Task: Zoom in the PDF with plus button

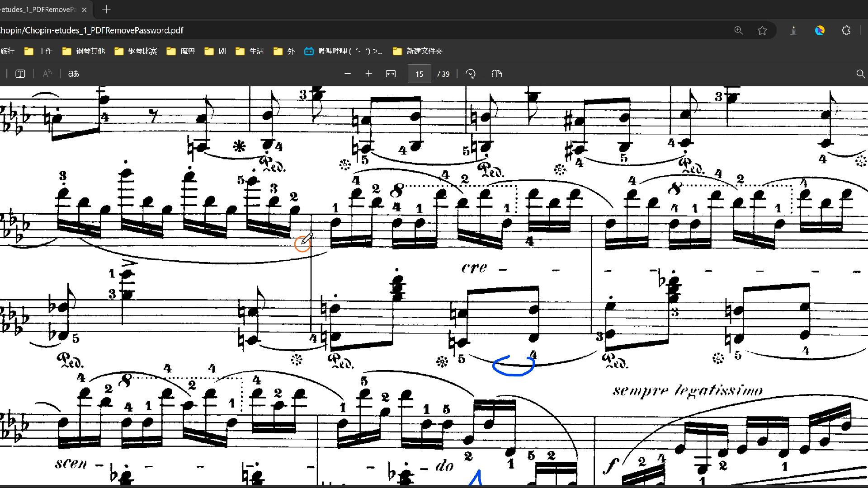Action: (368, 74)
